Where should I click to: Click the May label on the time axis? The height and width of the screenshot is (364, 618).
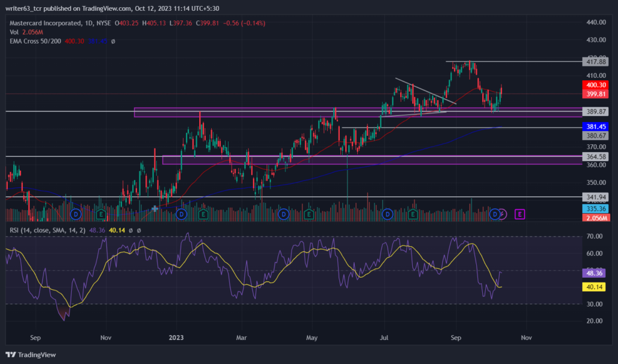click(312, 337)
